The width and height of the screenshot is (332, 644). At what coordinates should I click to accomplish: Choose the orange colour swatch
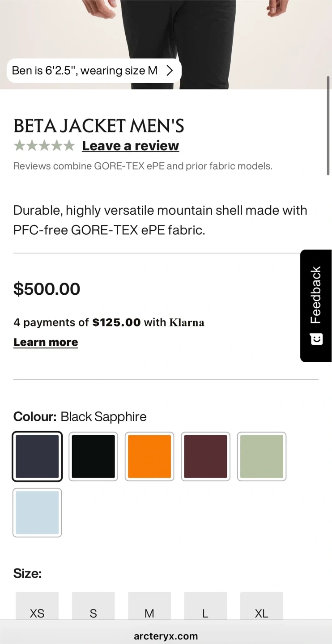(149, 456)
